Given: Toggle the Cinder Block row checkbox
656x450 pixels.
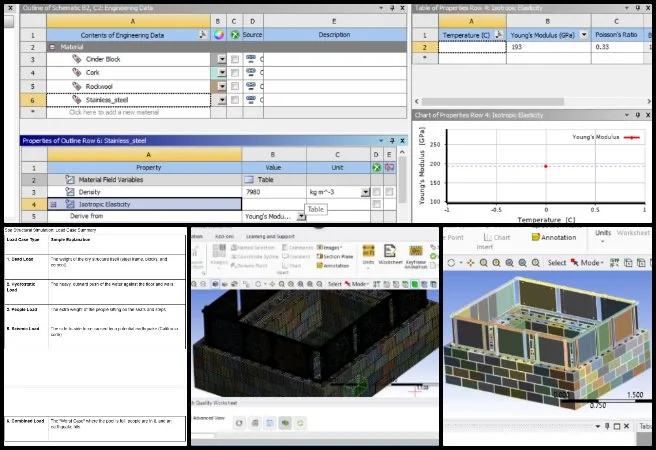Looking at the screenshot, I should click(x=235, y=59).
